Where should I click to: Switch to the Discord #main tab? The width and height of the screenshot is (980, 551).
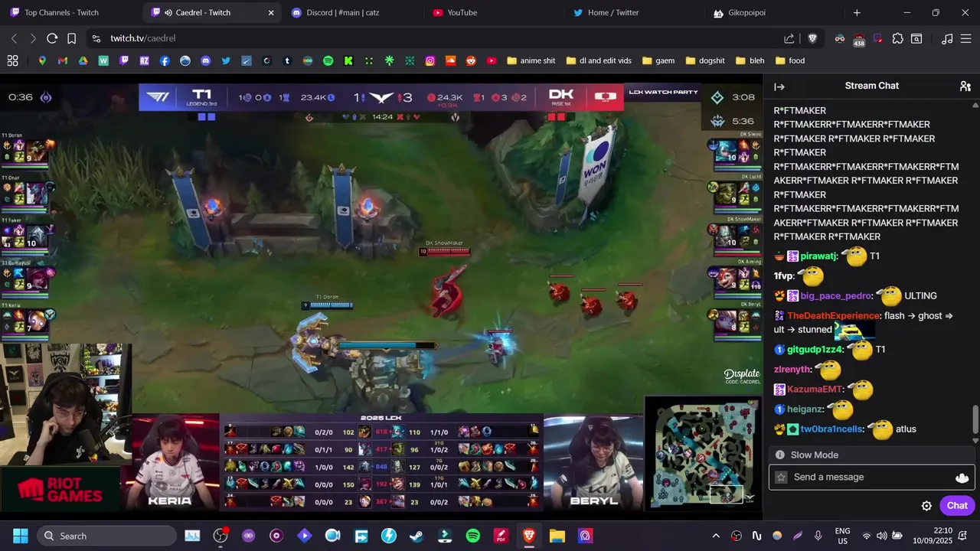(352, 13)
